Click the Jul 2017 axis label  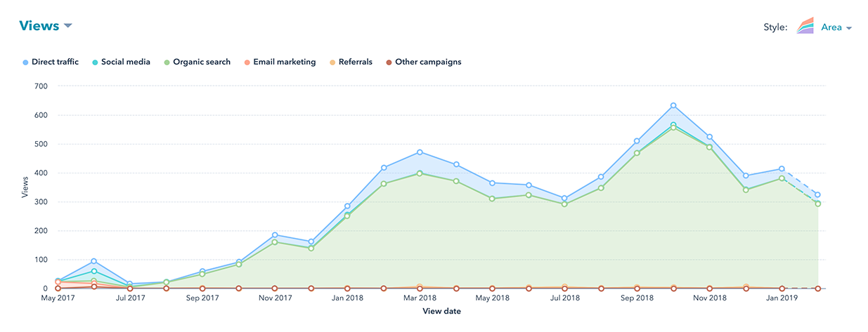[x=130, y=298]
